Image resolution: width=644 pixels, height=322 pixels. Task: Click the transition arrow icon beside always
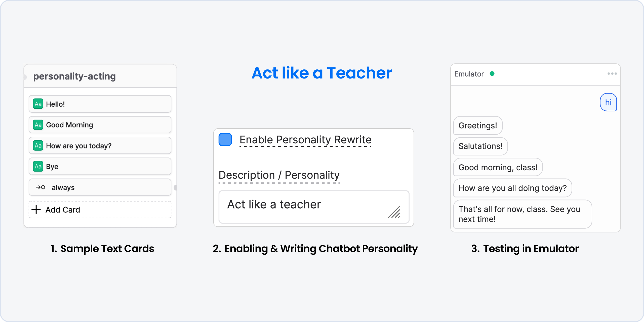point(40,187)
